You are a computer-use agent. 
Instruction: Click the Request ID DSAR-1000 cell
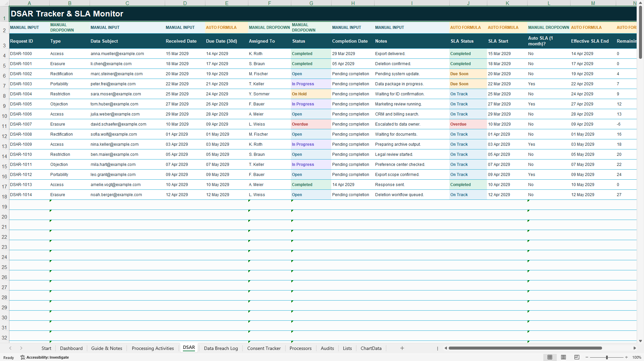(x=29, y=54)
